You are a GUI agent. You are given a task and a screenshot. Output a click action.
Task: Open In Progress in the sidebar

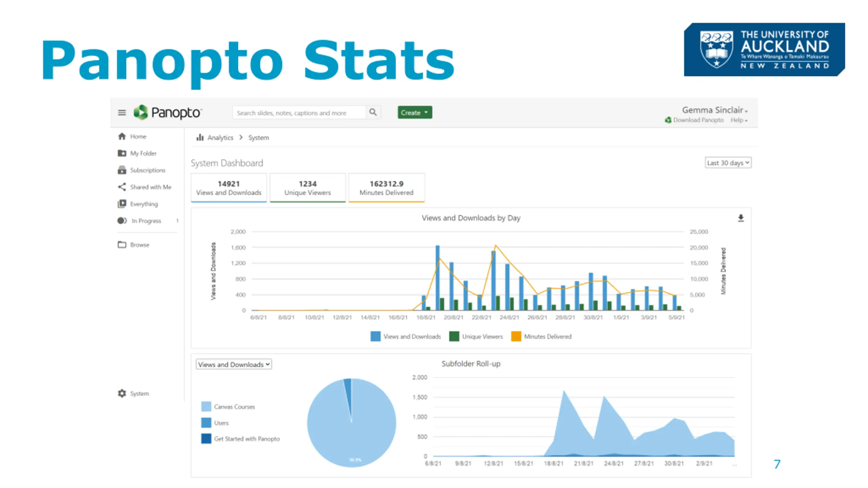(x=146, y=221)
